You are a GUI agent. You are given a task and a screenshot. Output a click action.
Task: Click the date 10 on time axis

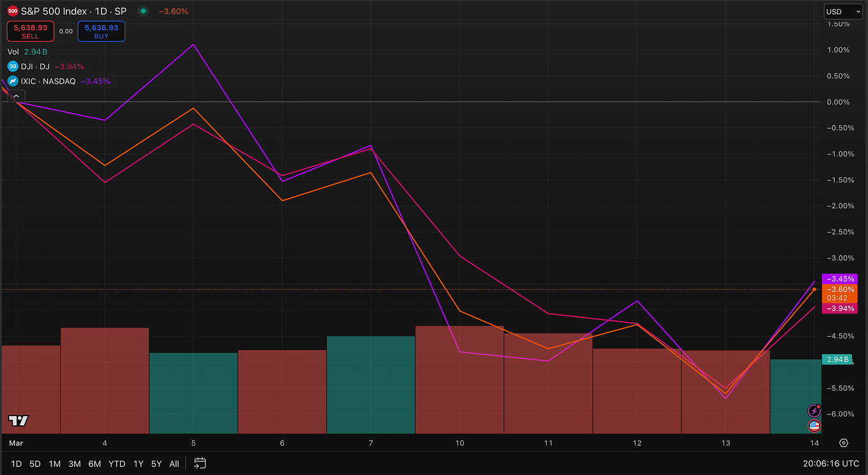[x=459, y=443]
